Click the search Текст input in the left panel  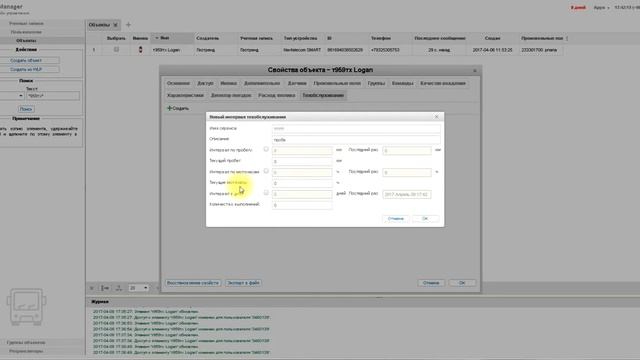(53, 96)
